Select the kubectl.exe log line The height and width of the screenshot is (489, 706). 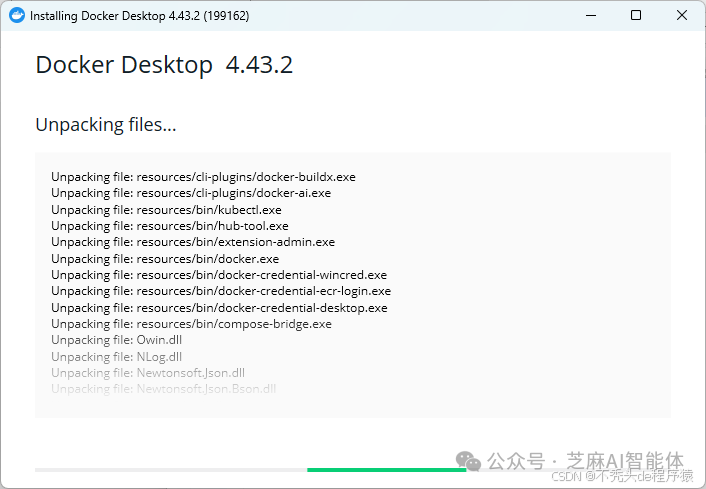tap(166, 210)
